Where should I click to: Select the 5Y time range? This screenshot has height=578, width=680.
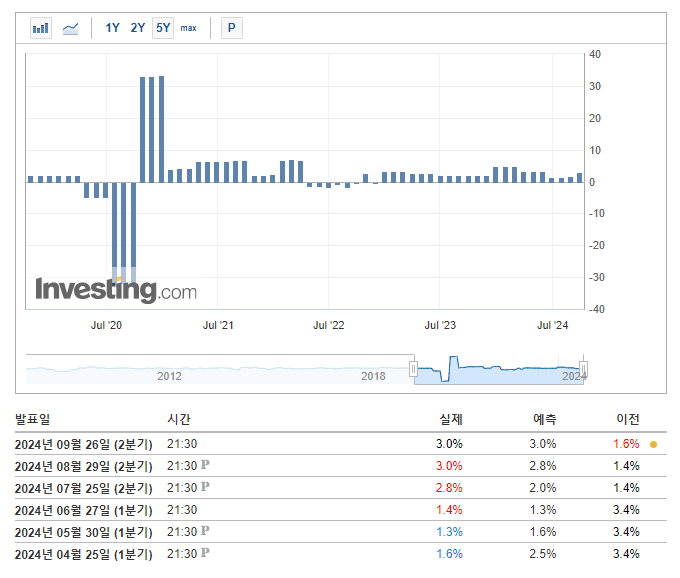coord(163,28)
